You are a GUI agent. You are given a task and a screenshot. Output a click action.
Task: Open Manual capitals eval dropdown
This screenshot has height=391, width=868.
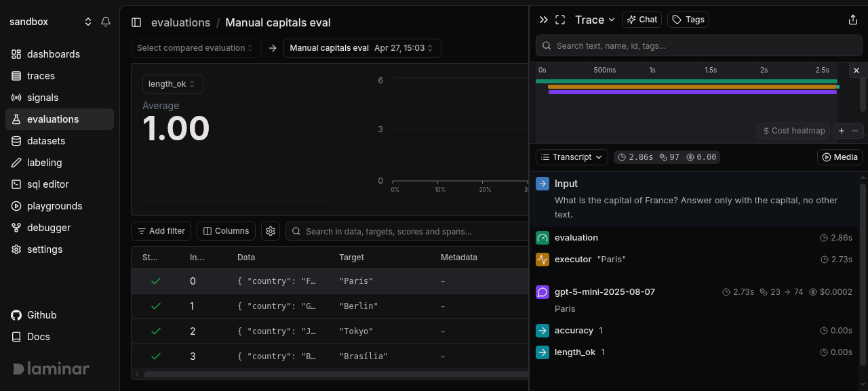tap(362, 48)
